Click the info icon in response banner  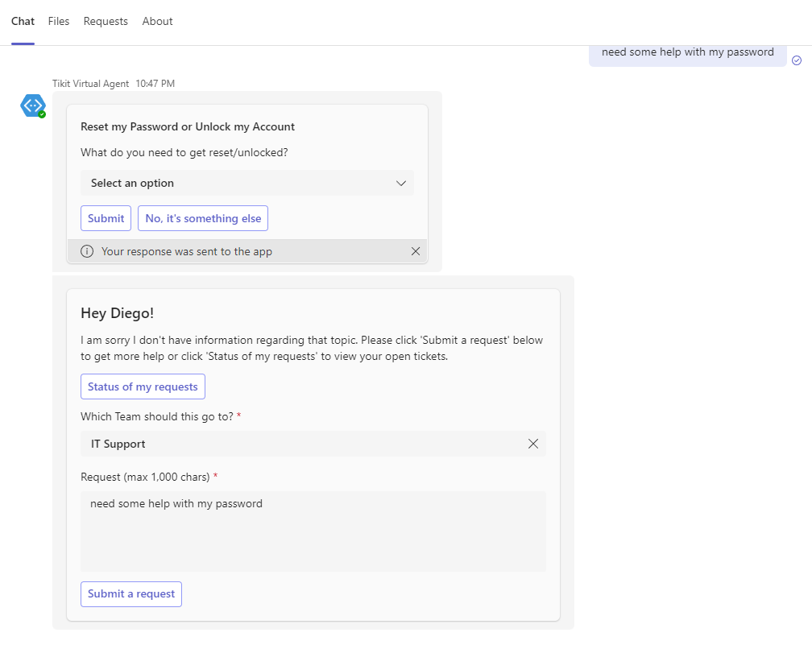click(x=87, y=251)
